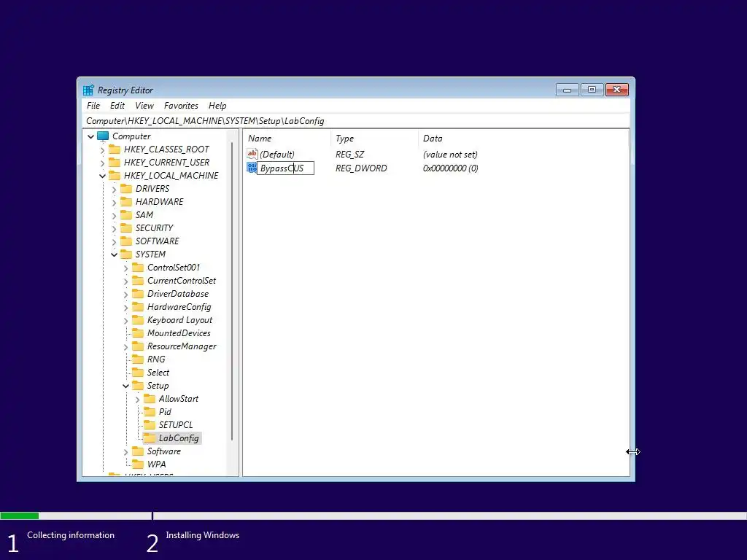Click the (Default) value name
Screen dimensions: 747x560
pos(276,155)
